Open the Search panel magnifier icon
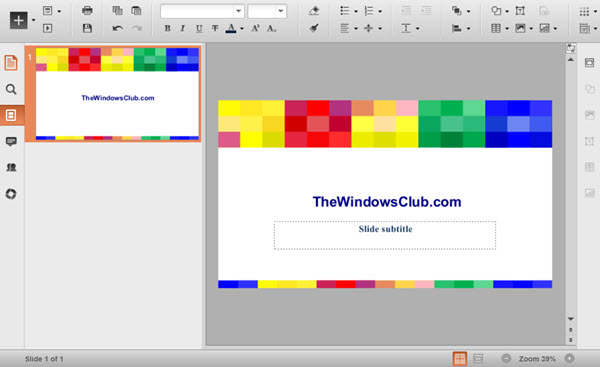The height and width of the screenshot is (367, 600). coord(11,89)
